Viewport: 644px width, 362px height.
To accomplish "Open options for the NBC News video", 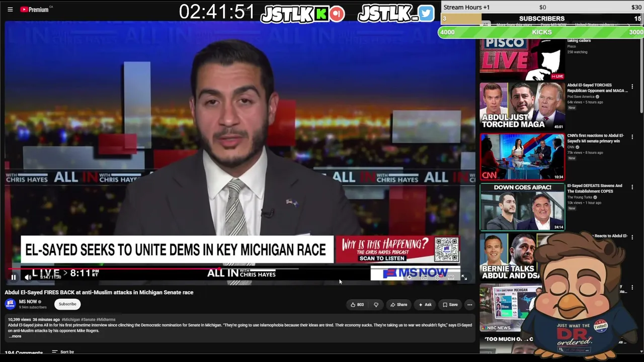I will tap(632, 288).
